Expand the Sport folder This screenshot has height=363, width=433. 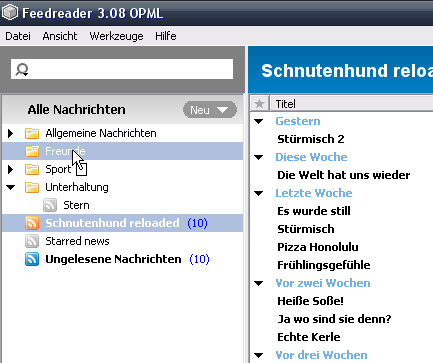[10, 169]
